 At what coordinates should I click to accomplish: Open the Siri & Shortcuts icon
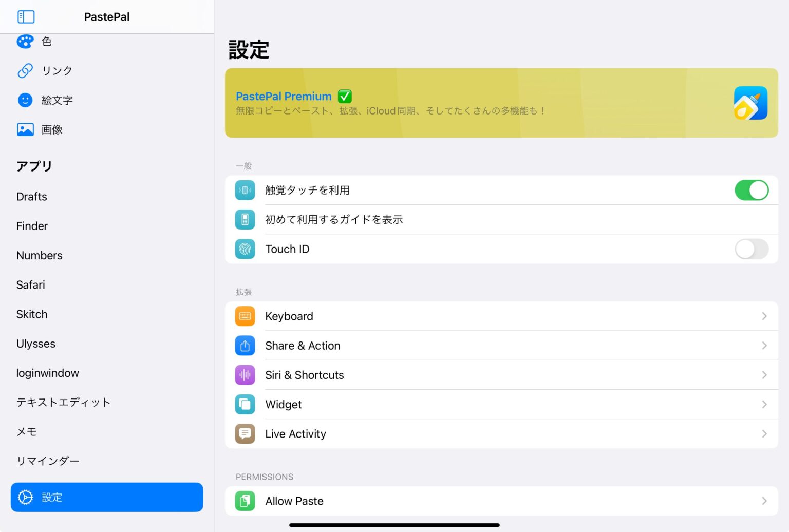pyautogui.click(x=245, y=375)
